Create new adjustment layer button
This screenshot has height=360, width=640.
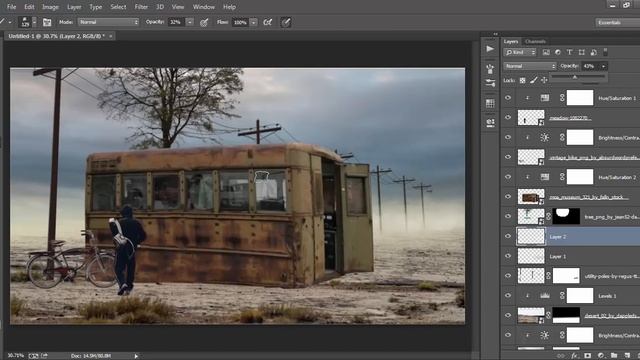pyautogui.click(x=601, y=356)
